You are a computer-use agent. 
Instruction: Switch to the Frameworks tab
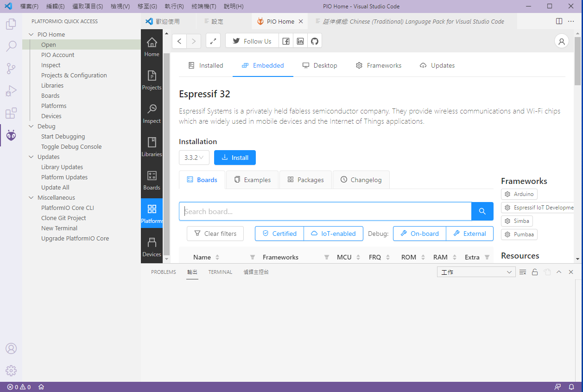[x=379, y=65]
